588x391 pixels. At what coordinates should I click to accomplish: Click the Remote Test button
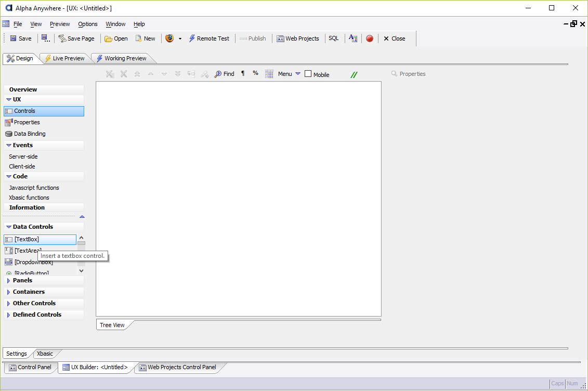pyautogui.click(x=209, y=38)
